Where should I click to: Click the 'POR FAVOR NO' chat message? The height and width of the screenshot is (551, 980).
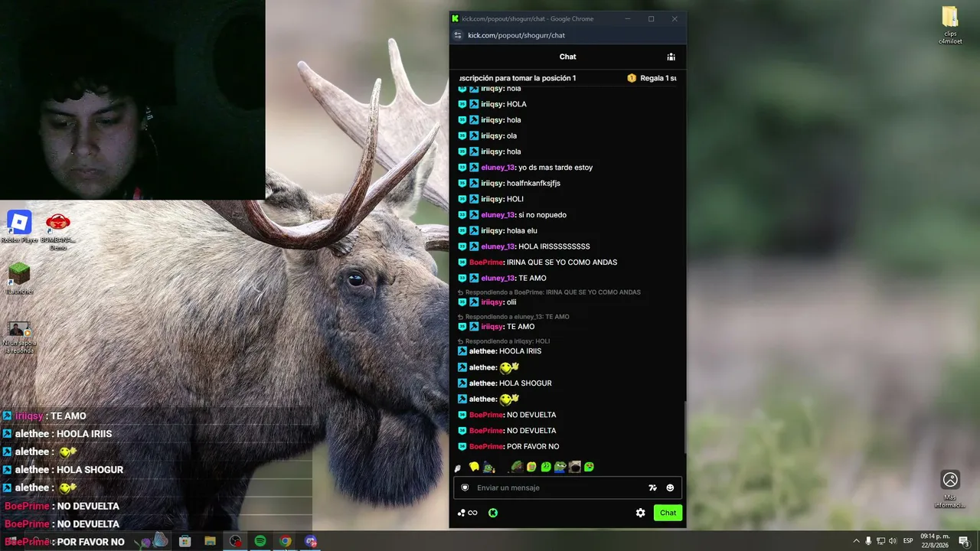coord(533,447)
